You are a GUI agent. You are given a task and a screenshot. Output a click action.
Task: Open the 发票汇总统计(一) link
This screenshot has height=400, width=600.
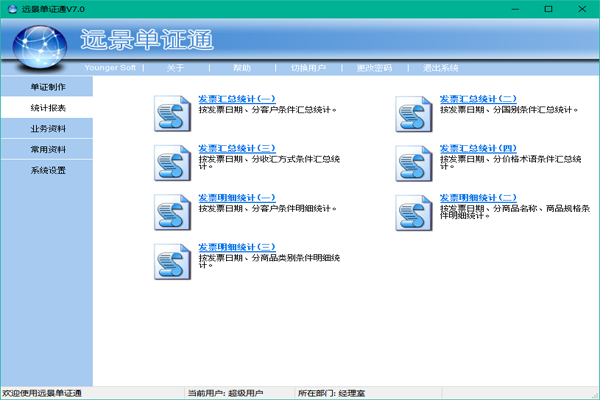click(237, 99)
